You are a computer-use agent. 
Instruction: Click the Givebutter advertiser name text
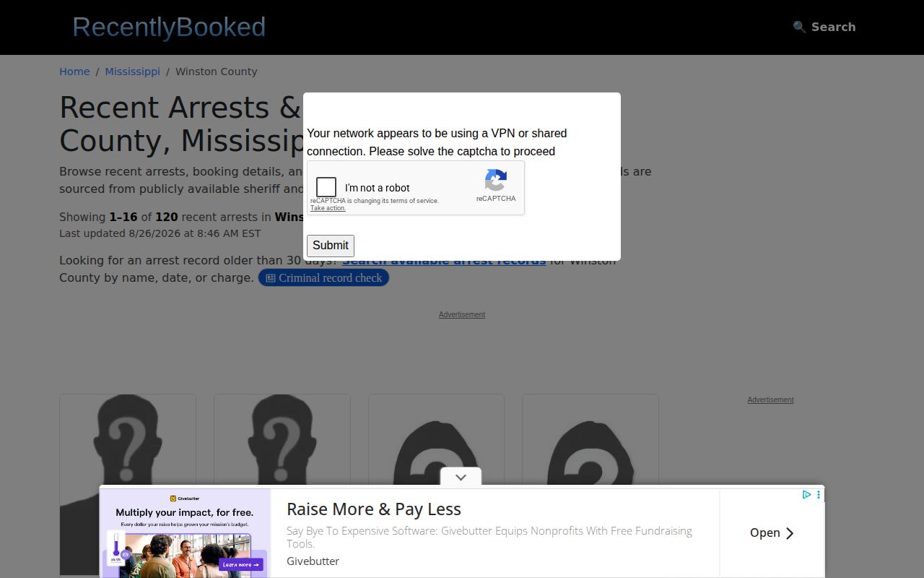(313, 561)
